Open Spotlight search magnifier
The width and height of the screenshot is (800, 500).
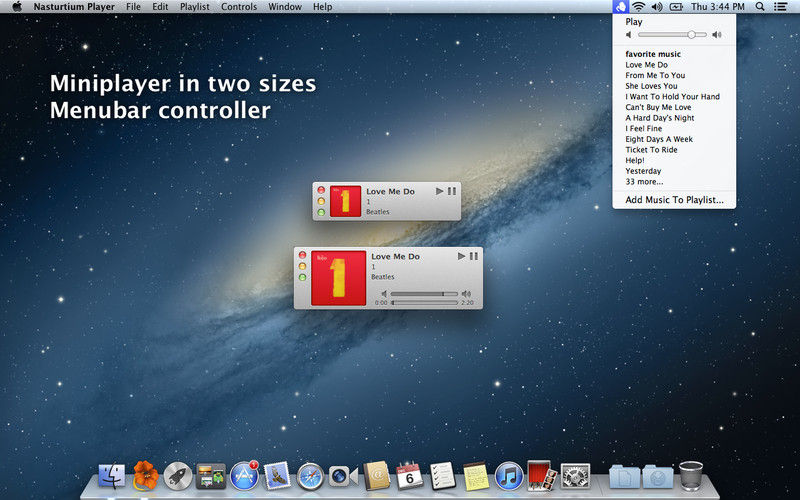click(760, 7)
